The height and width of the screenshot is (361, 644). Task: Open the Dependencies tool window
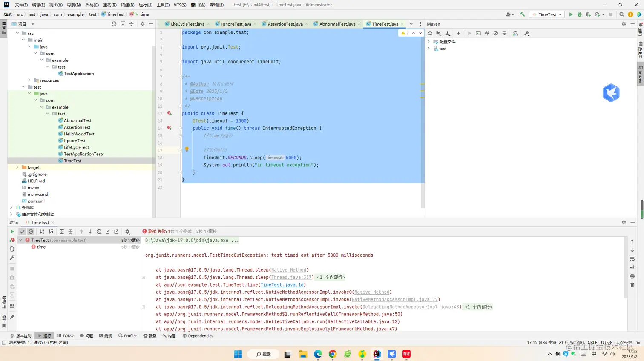[x=198, y=336]
